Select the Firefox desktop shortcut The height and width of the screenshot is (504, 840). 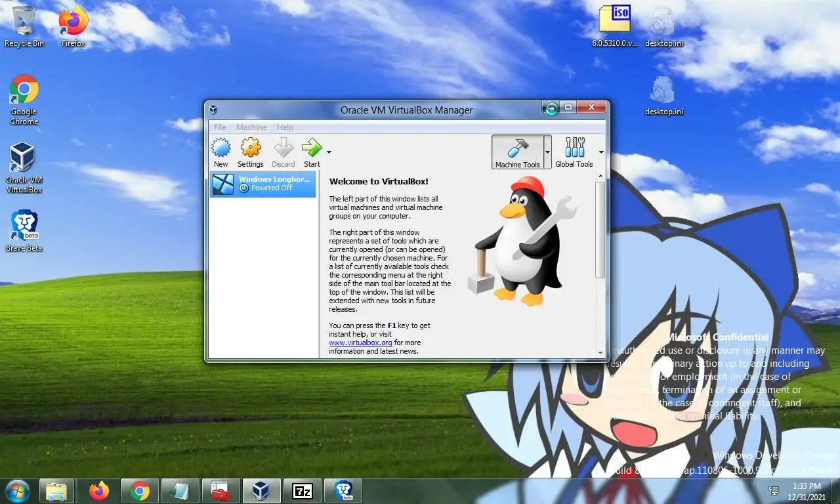point(73,26)
